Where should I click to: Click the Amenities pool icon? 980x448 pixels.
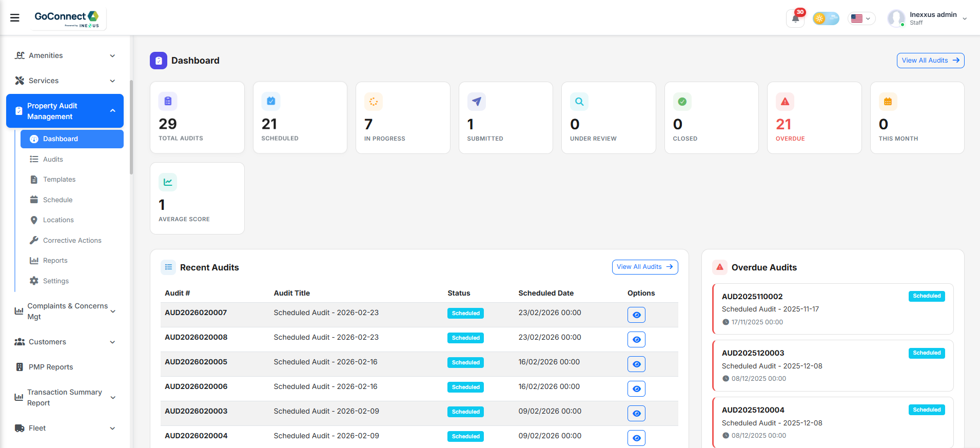coord(19,55)
